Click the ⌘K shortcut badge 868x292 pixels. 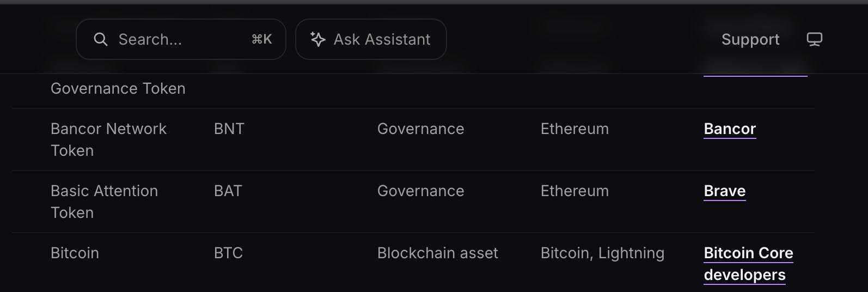(x=262, y=39)
